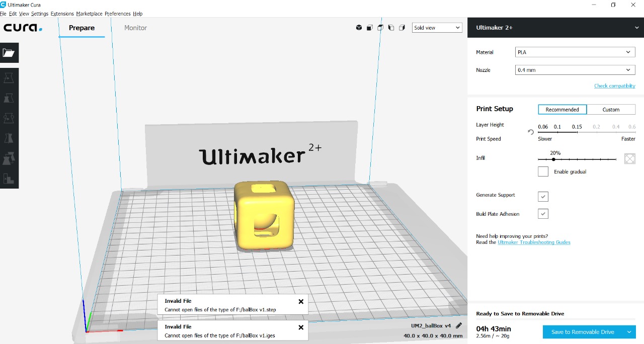Screen dimensions: 644x344
Task: Switch Print Setup to Custom mode
Action: [x=611, y=109]
